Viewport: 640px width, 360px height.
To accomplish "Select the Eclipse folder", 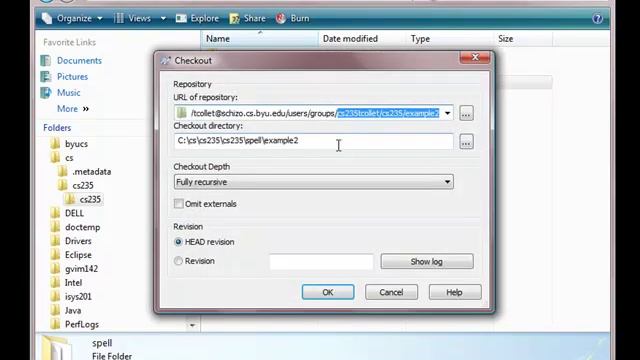I will (78, 255).
